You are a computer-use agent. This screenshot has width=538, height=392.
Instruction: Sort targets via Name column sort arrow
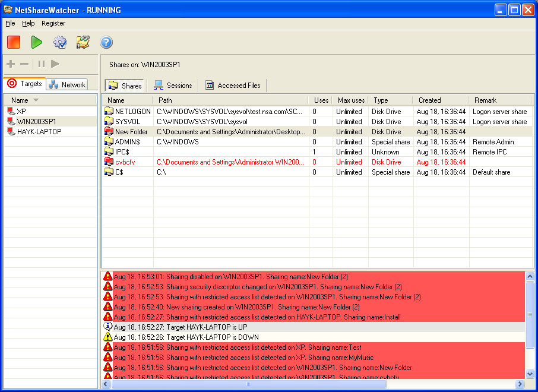coord(36,100)
